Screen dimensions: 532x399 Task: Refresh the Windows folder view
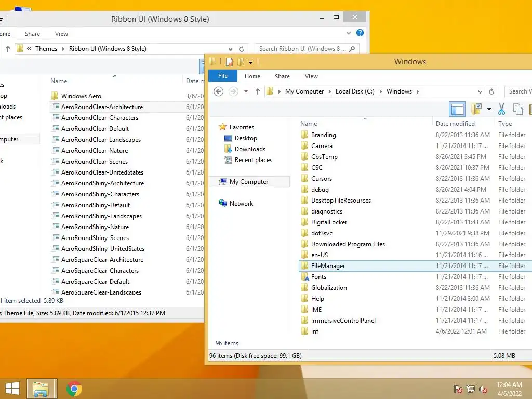coord(491,91)
